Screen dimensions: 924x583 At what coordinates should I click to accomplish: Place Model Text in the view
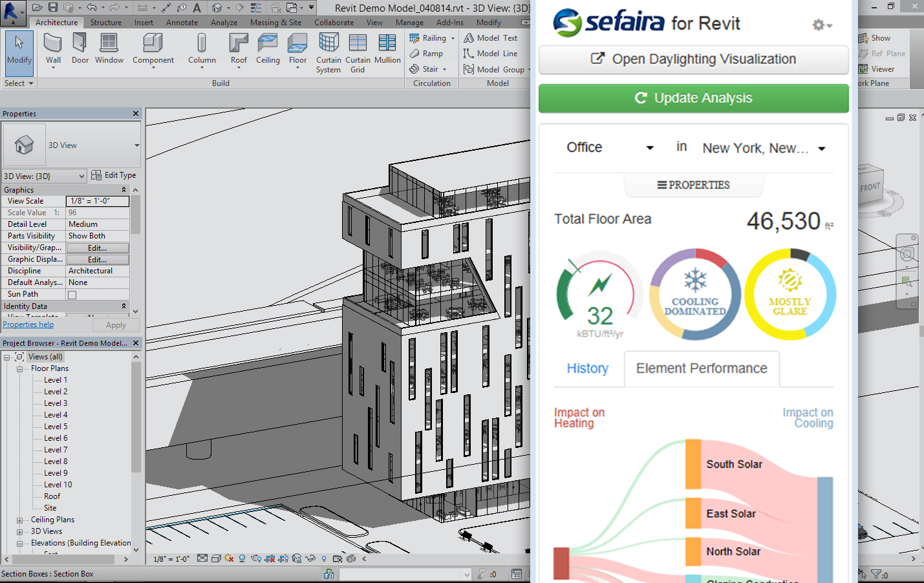tap(495, 37)
